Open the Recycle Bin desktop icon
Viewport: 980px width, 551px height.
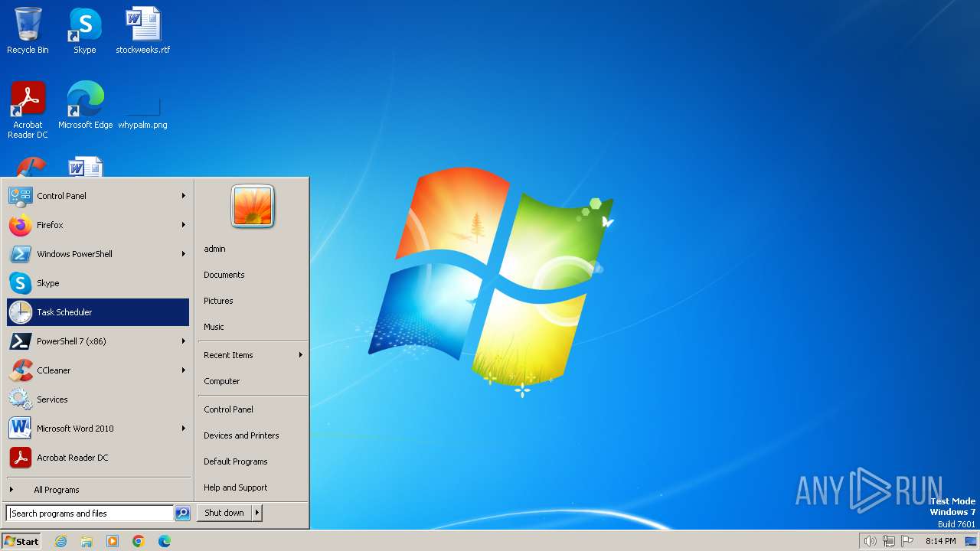pyautogui.click(x=28, y=31)
